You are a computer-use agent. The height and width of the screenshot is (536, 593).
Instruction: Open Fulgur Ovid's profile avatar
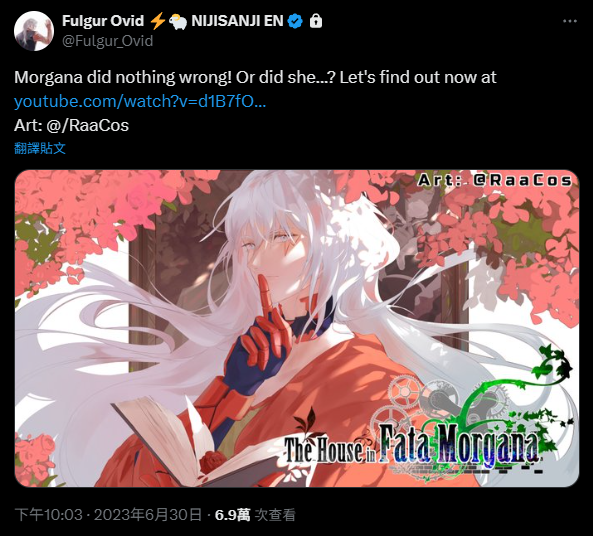tap(34, 31)
